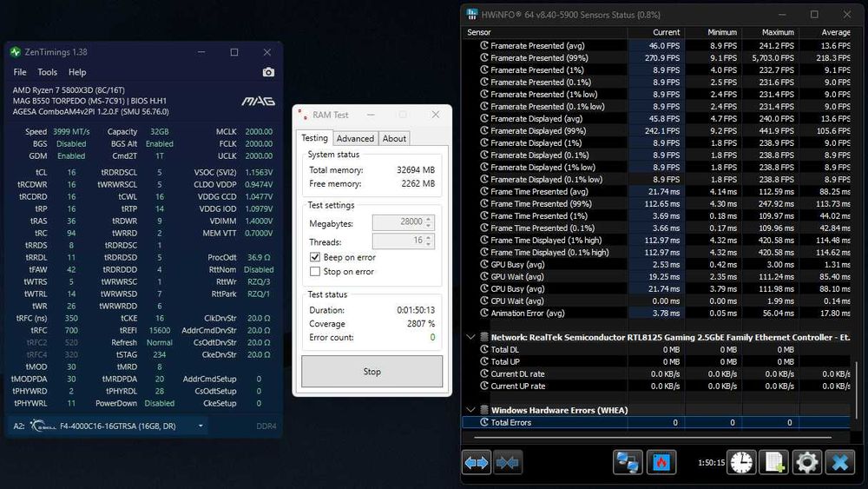Close sensors with the blue X icon

839,462
